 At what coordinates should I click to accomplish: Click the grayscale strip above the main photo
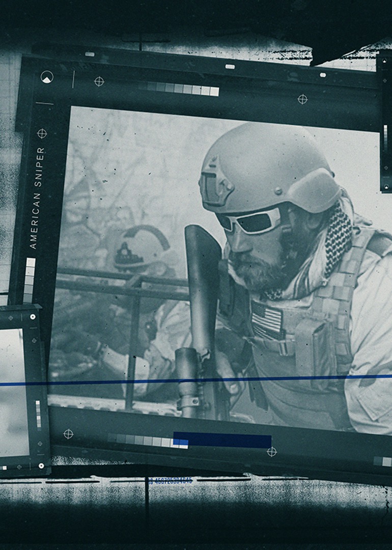[179, 89]
